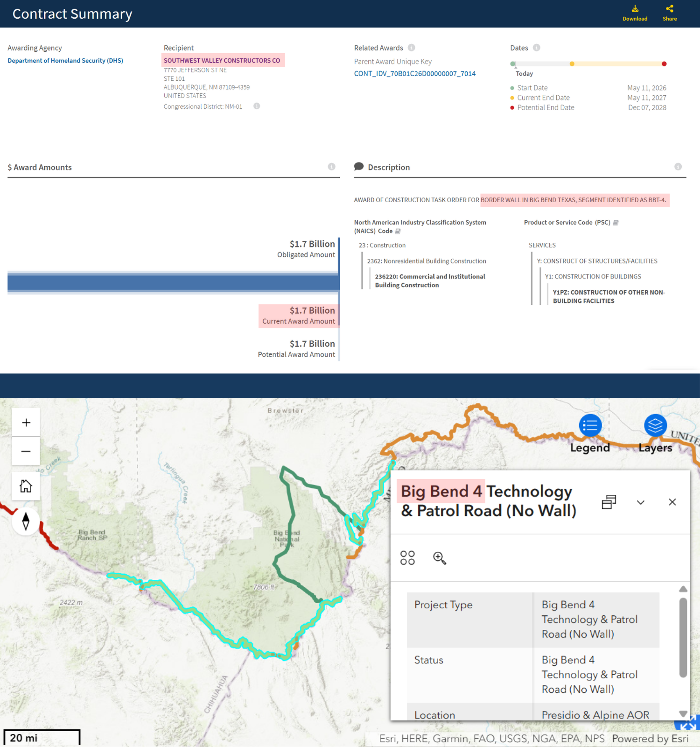Image resolution: width=700 pixels, height=747 pixels.
Task: Open Product or Service Code glossary icon
Action: click(616, 223)
